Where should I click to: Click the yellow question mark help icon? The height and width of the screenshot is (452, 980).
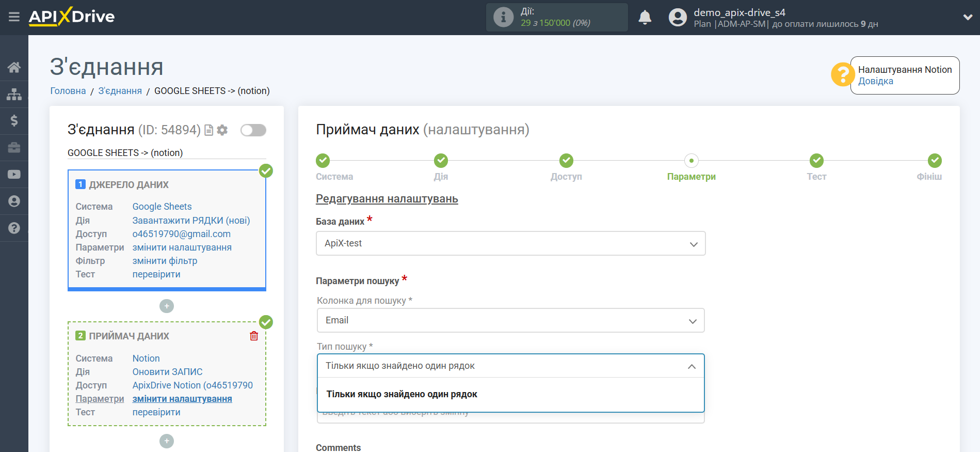point(842,75)
